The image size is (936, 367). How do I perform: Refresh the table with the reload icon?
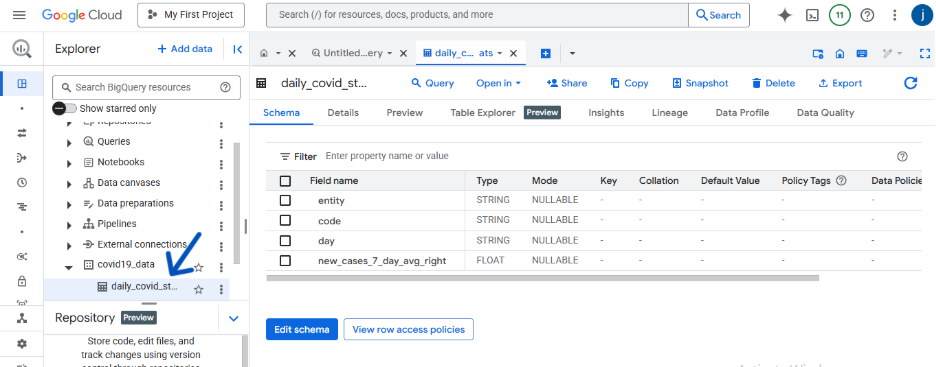(910, 83)
